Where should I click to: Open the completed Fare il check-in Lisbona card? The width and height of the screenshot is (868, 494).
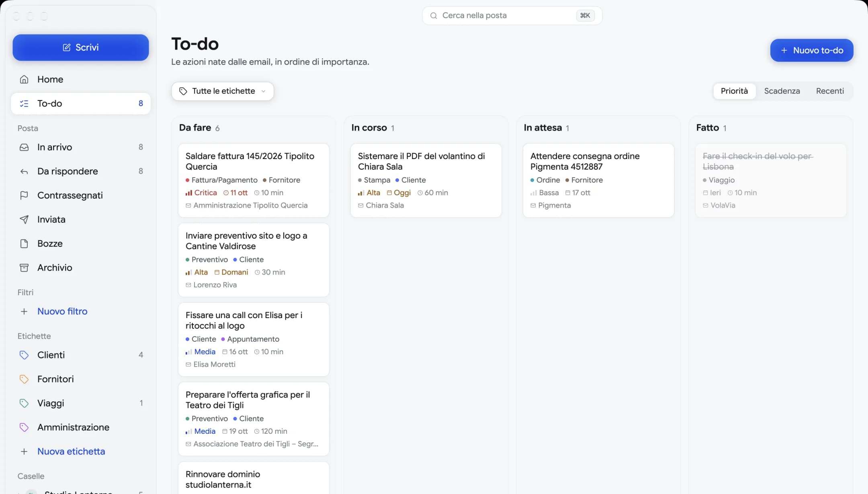(x=771, y=180)
